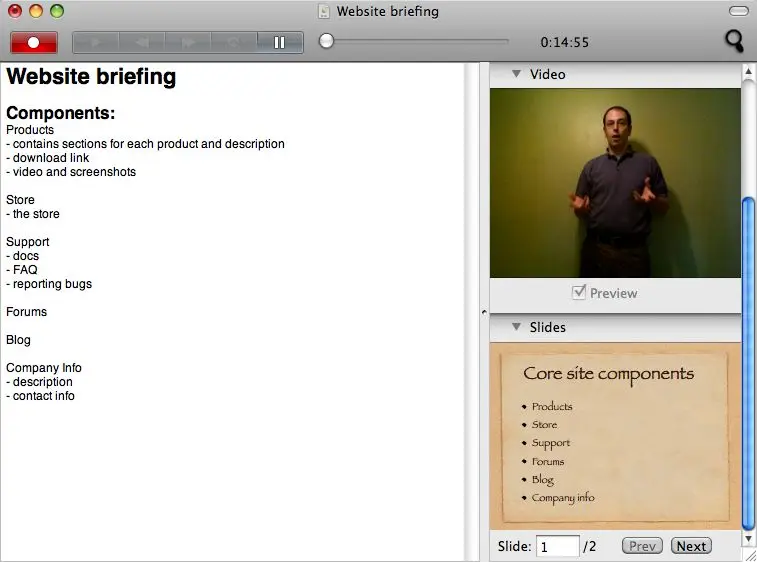Close the window with red button
The image size is (757, 562).
click(15, 11)
